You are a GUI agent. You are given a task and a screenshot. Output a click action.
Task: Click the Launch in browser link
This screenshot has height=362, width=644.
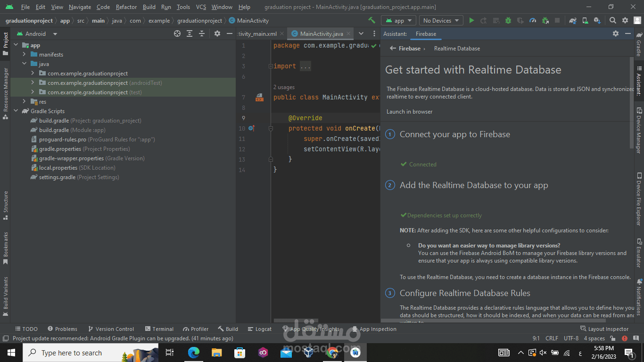[409, 112]
